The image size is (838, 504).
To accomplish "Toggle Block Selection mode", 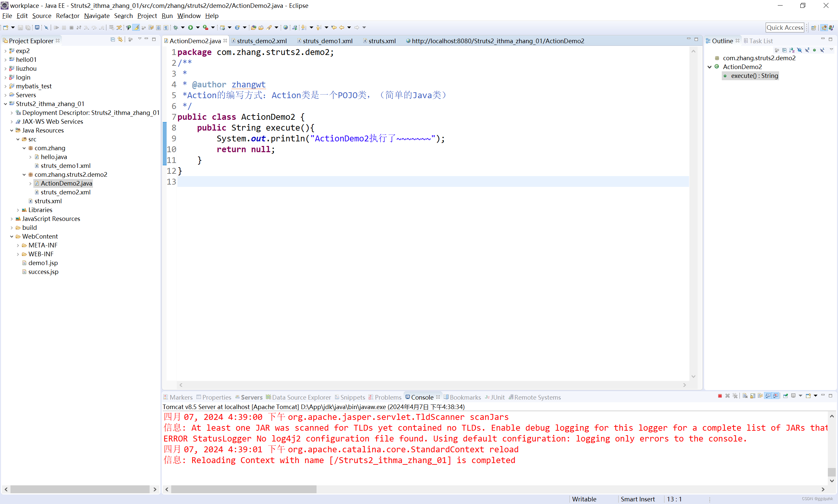I will 158,27.
